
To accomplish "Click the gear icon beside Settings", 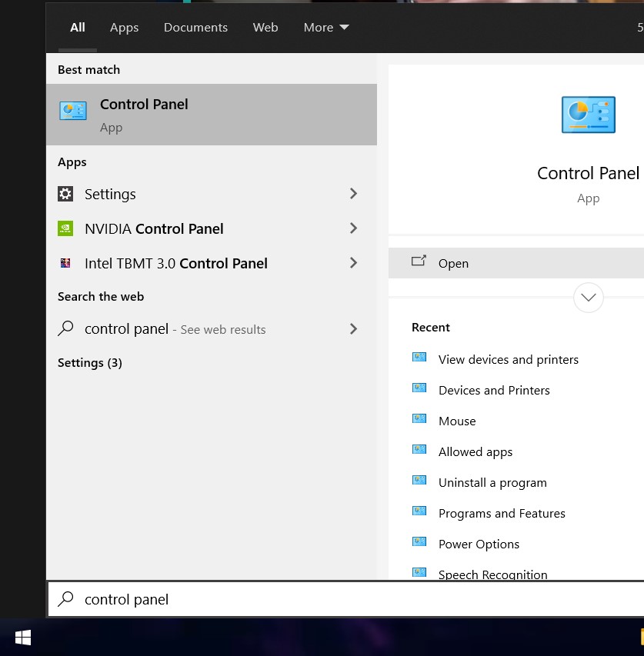I will pos(65,194).
